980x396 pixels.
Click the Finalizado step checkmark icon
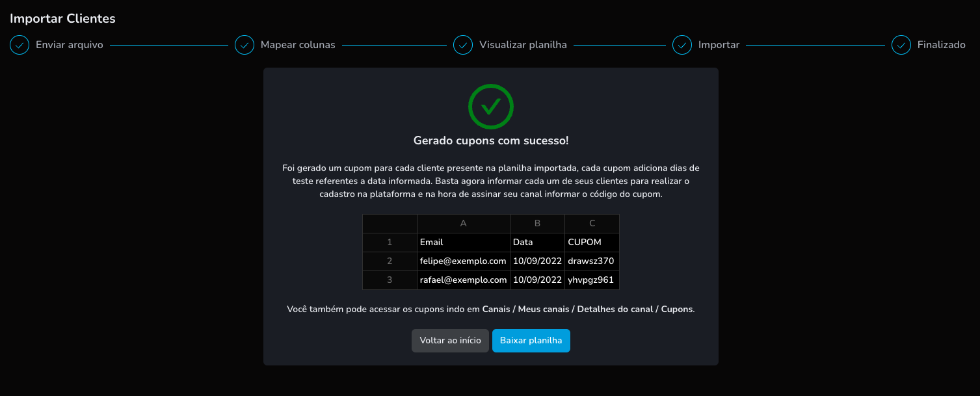click(901, 45)
